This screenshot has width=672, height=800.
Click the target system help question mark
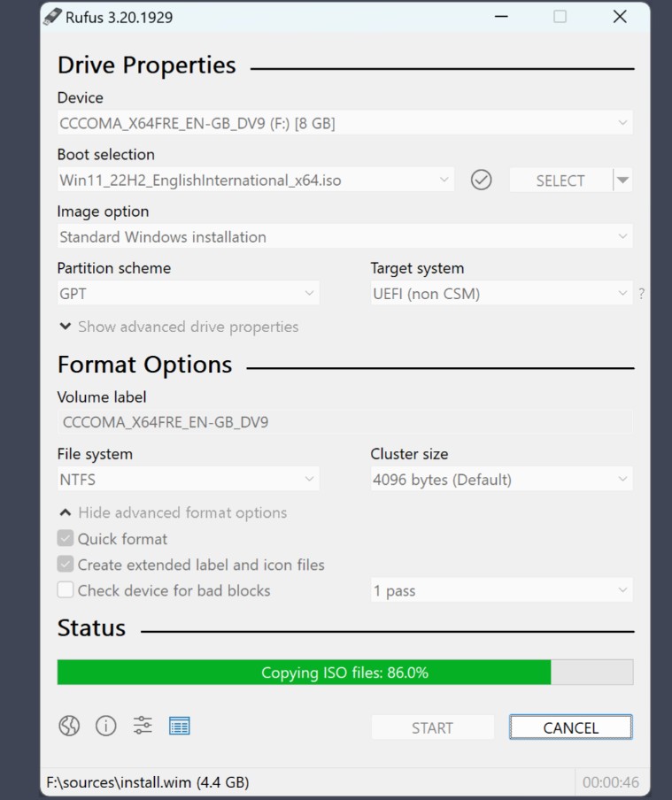641,294
